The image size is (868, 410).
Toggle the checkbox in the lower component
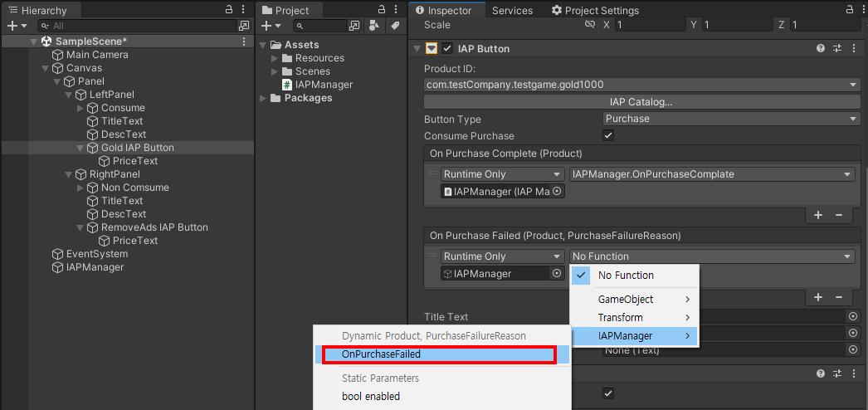tap(607, 393)
